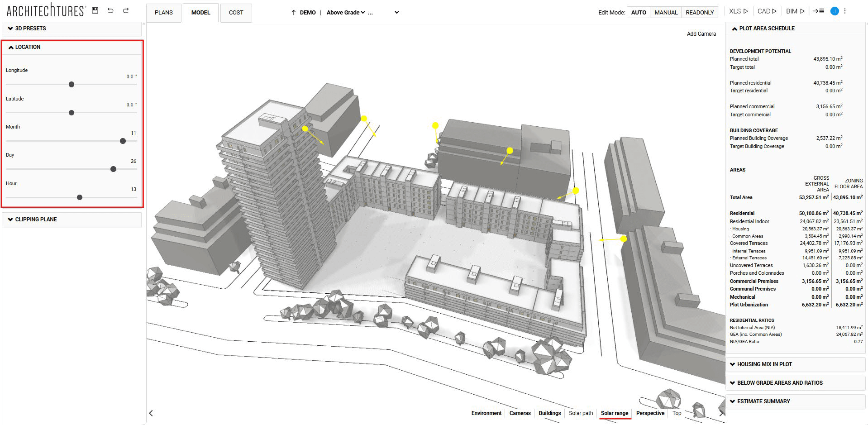Viewport: 868px width, 425px height.
Task: Toggle the Solar range display option
Action: 615,413
